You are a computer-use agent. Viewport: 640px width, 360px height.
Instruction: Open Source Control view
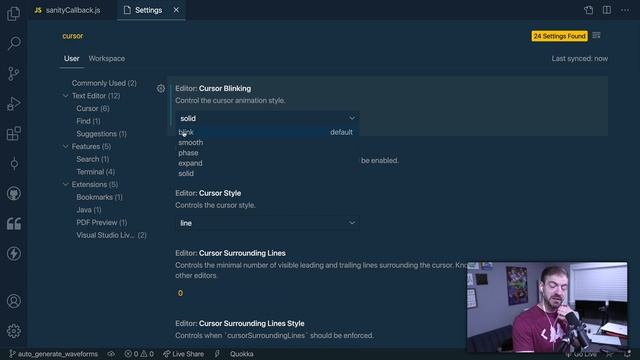[13, 73]
